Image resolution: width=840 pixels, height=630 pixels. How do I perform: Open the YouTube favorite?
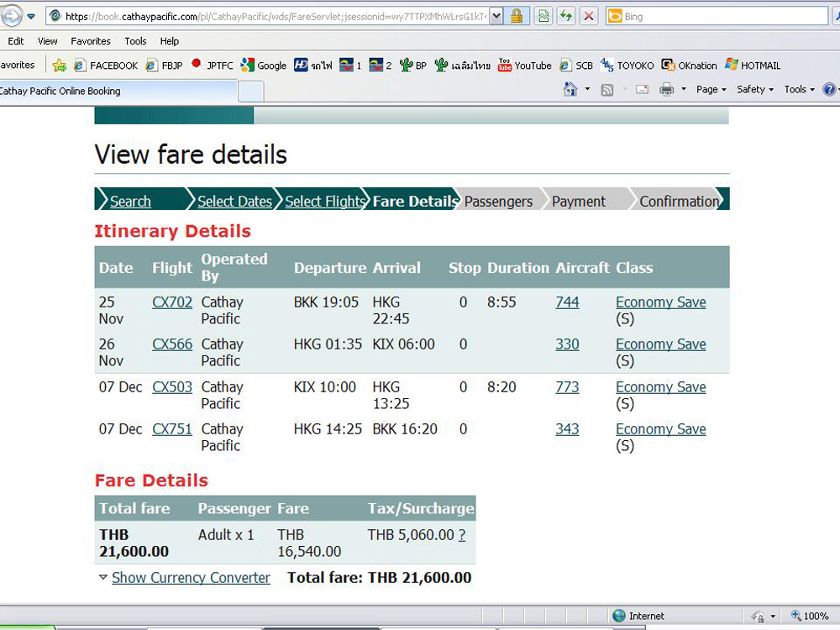click(524, 66)
